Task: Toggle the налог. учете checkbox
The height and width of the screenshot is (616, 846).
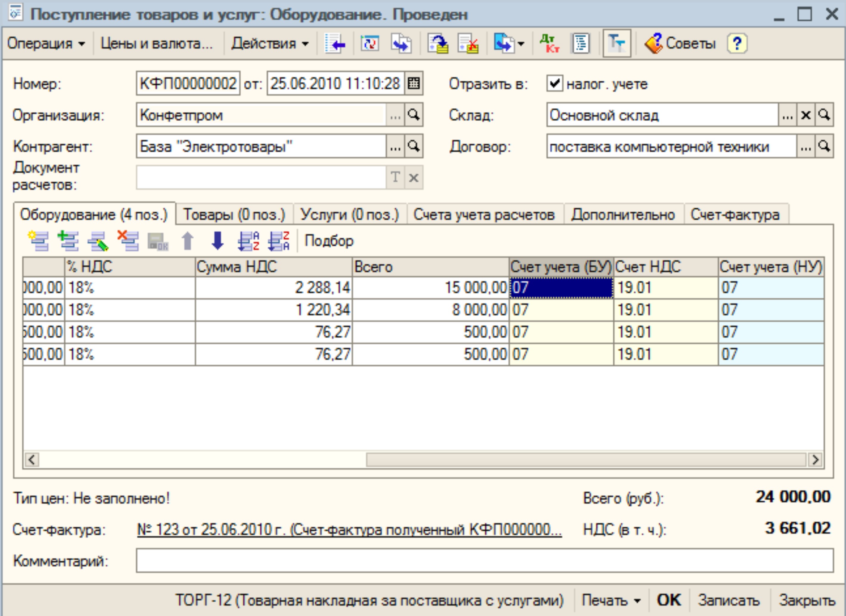Action: (x=554, y=83)
